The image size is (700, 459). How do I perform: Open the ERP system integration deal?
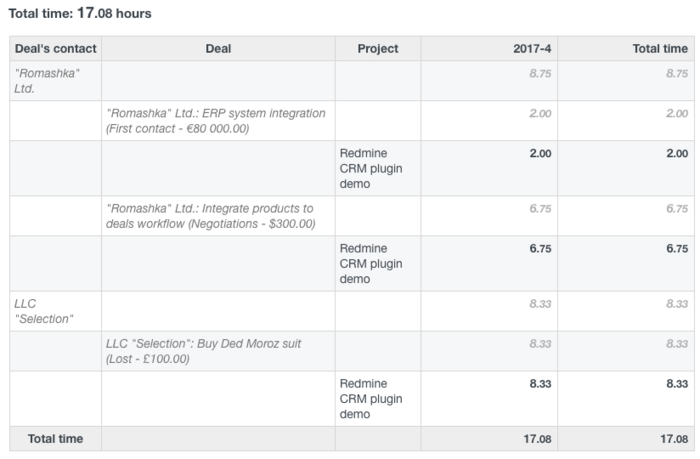click(215, 120)
